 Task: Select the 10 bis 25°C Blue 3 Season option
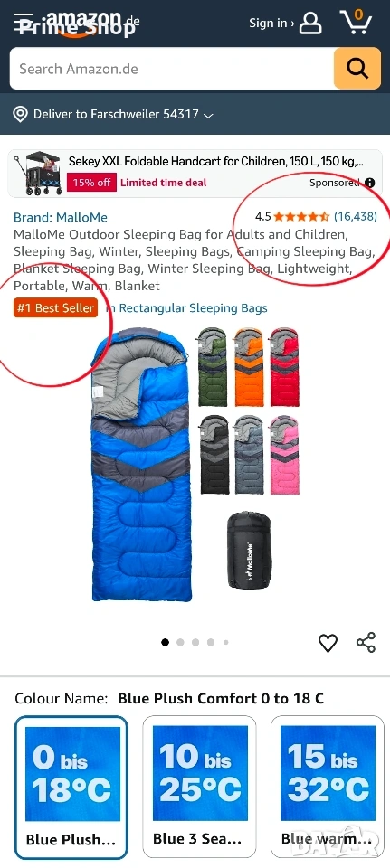click(x=199, y=788)
